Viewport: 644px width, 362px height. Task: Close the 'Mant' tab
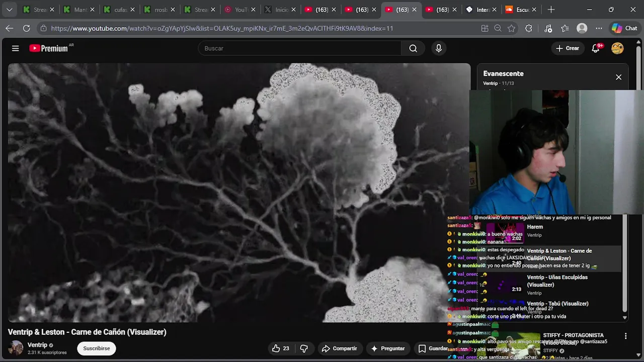[x=92, y=10]
